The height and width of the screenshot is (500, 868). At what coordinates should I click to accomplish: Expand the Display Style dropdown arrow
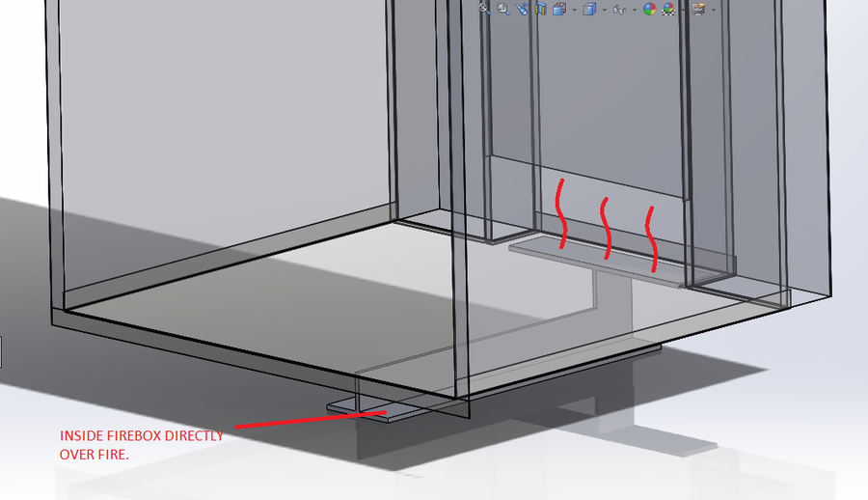[x=604, y=10]
